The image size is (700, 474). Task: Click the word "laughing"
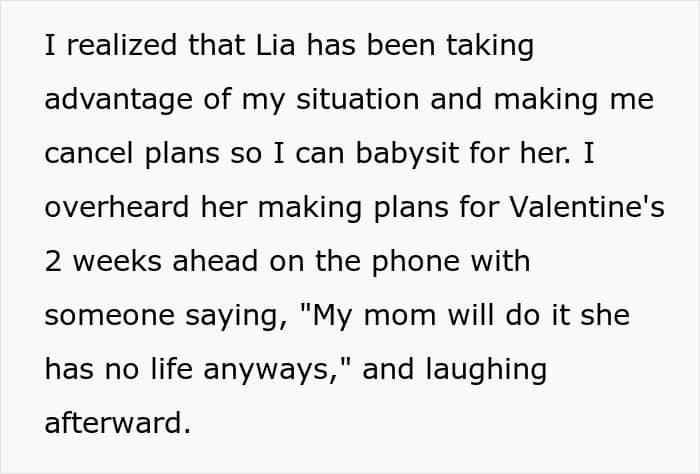coord(486,370)
